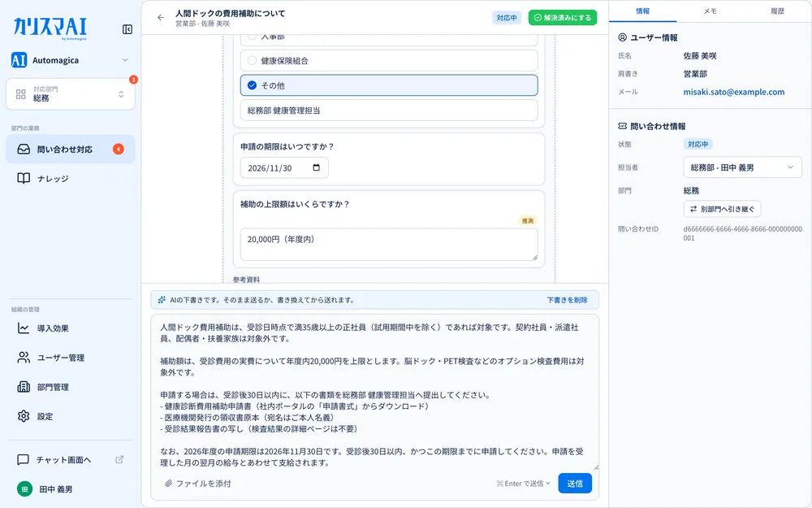Click the paperclip attach icon

[x=168, y=484]
